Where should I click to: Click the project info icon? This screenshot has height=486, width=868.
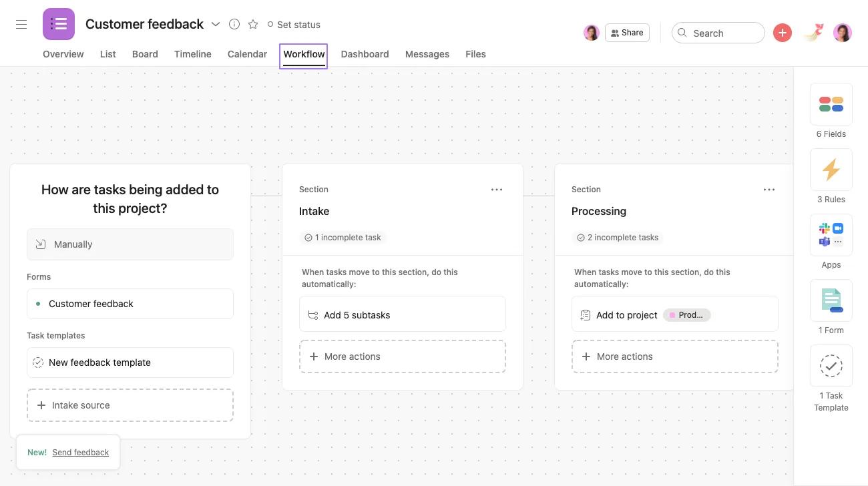point(234,24)
